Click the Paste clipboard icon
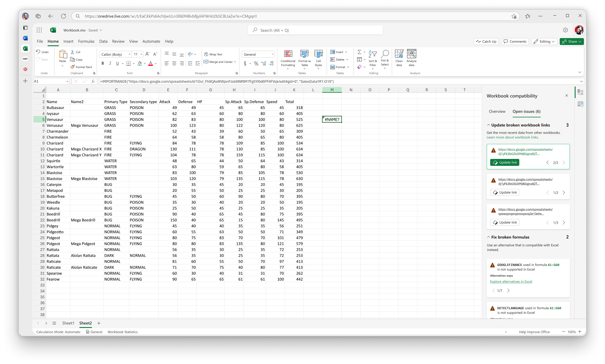The image size is (605, 364). click(63, 54)
